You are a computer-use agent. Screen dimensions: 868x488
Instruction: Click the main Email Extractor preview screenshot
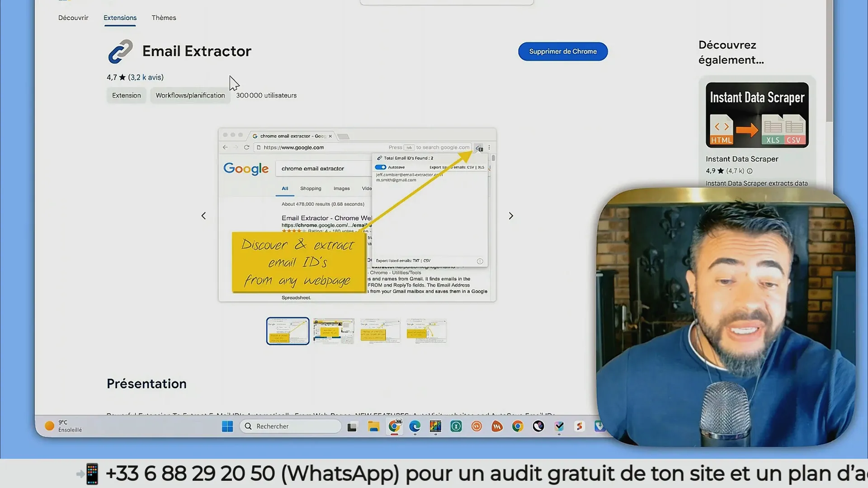click(x=357, y=215)
